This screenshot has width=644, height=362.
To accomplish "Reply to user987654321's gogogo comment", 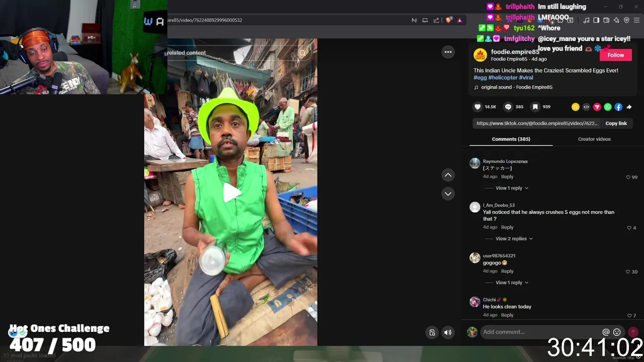I will (x=507, y=271).
